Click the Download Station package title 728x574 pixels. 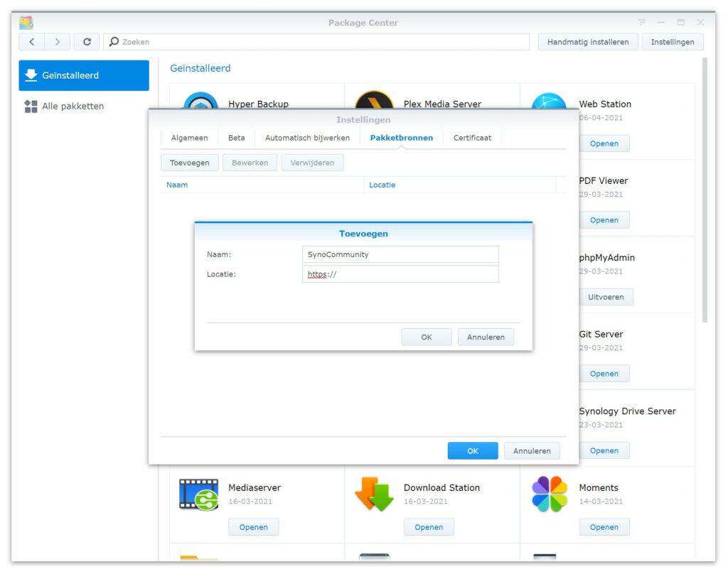coord(441,488)
